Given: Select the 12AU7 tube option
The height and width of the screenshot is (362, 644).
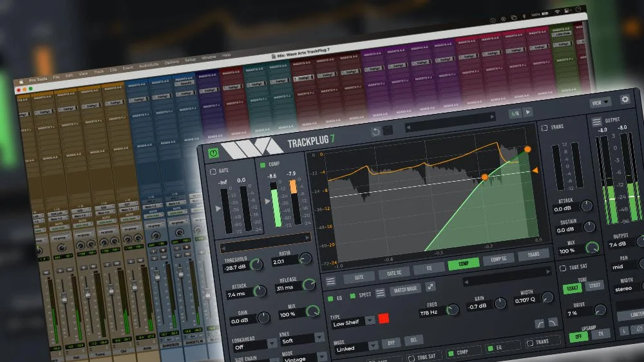Looking at the screenshot, I should (594, 285).
